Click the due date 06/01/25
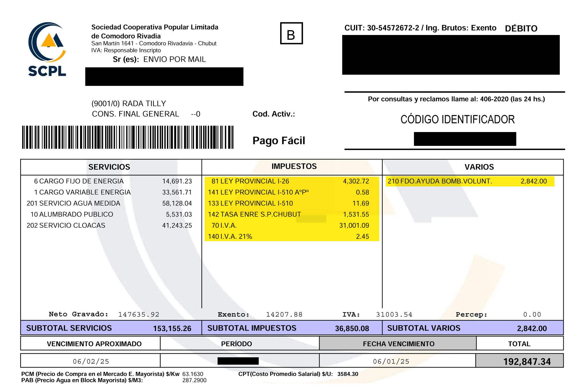Image resolution: width=588 pixels, height=392 pixels. (x=391, y=361)
